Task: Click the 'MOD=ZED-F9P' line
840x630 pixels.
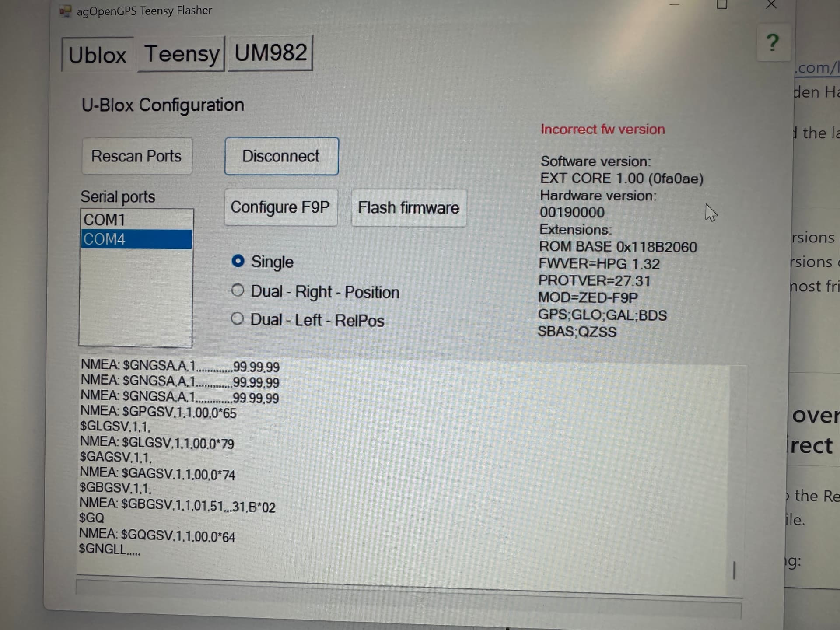Action: [588, 298]
